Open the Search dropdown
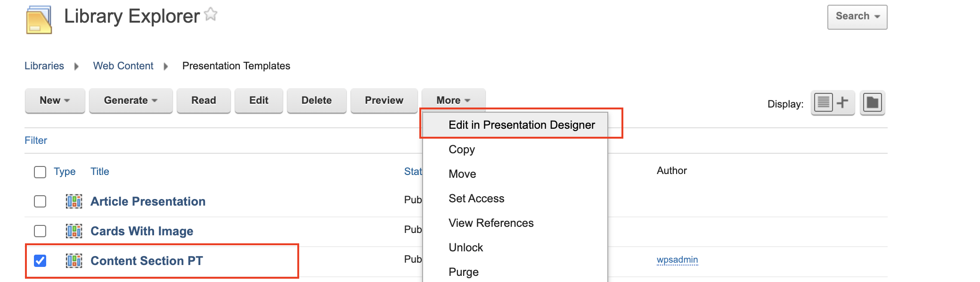The image size is (980, 282). tap(857, 17)
